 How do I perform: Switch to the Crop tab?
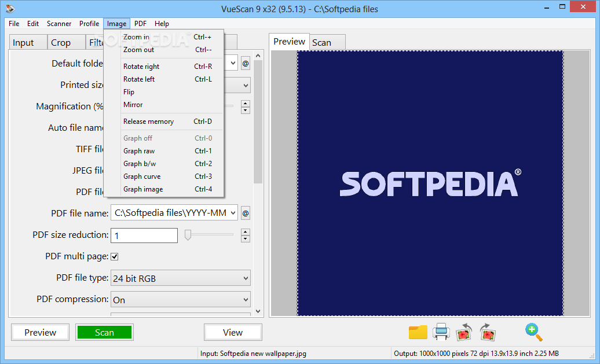click(x=66, y=42)
